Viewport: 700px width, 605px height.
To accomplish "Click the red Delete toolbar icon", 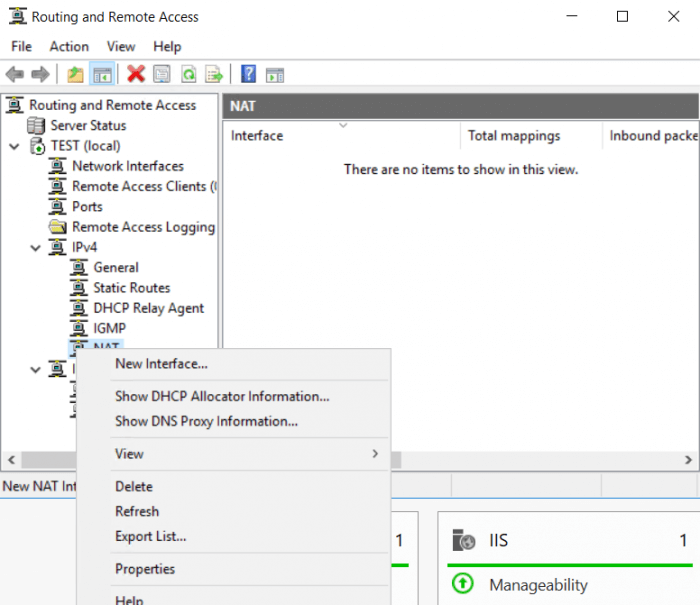I will click(x=136, y=74).
